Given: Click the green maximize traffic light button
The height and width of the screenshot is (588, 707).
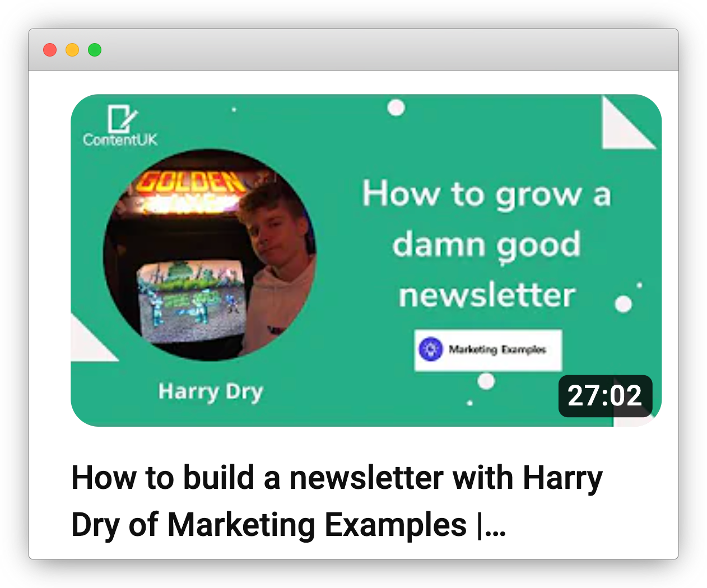Looking at the screenshot, I should 93,50.
